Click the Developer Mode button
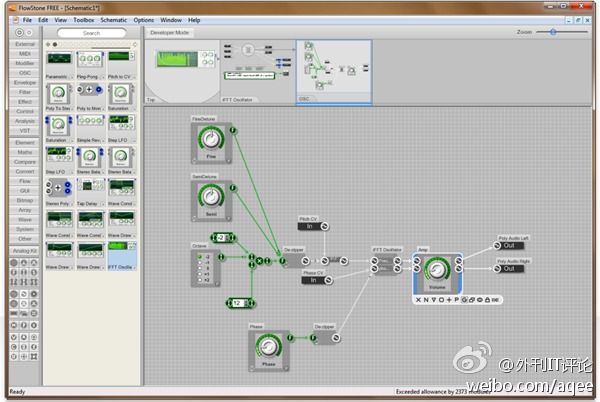The width and height of the screenshot is (600, 402). pos(169,33)
